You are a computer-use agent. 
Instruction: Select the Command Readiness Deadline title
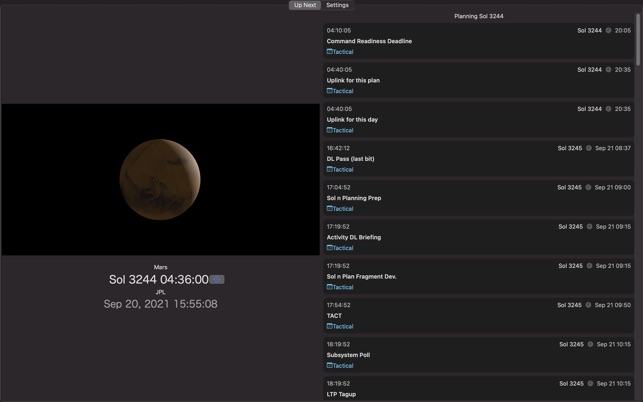369,41
